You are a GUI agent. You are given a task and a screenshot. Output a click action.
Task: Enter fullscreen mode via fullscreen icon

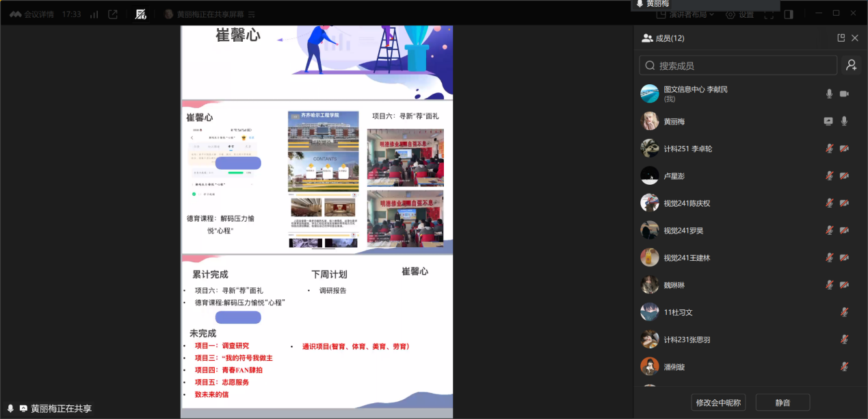click(x=769, y=14)
